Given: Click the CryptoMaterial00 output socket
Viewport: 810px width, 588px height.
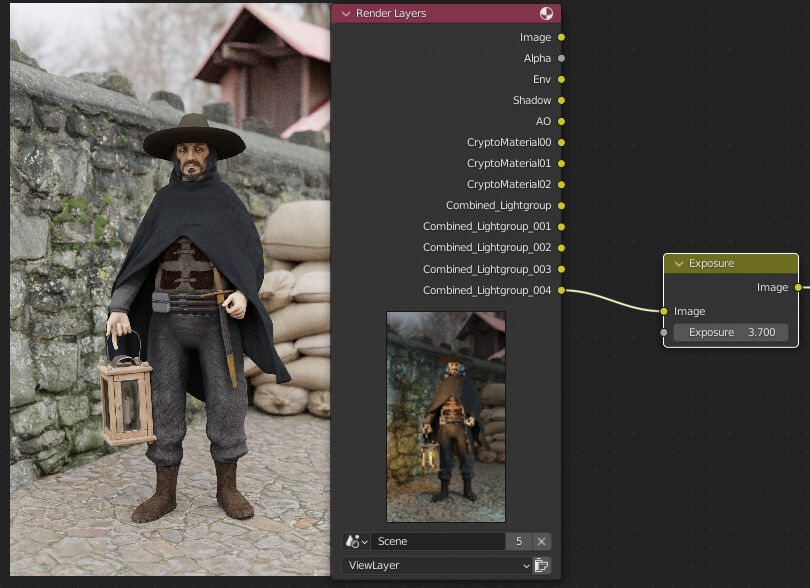Looking at the screenshot, I should pos(560,142).
